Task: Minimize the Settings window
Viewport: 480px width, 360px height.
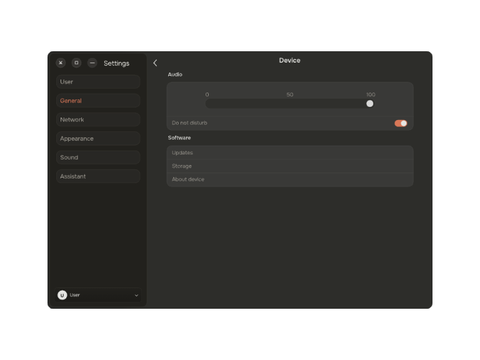Action: pyautogui.click(x=92, y=63)
